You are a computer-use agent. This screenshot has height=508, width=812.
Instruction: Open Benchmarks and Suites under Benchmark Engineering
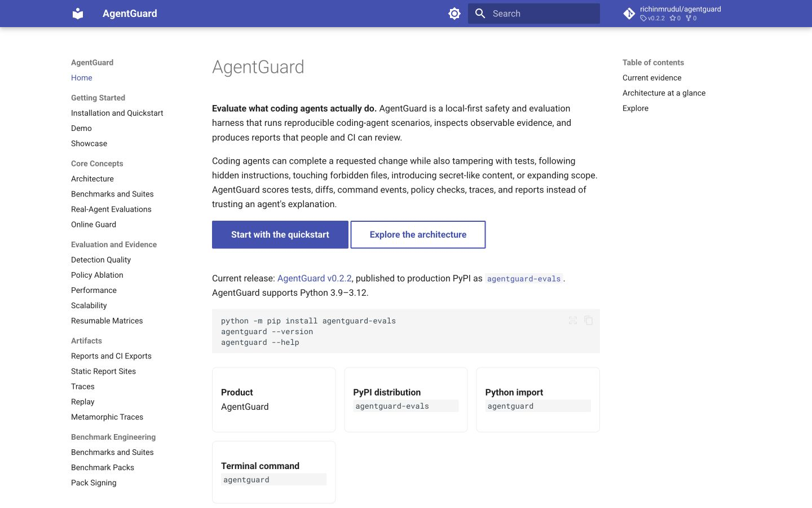click(112, 452)
